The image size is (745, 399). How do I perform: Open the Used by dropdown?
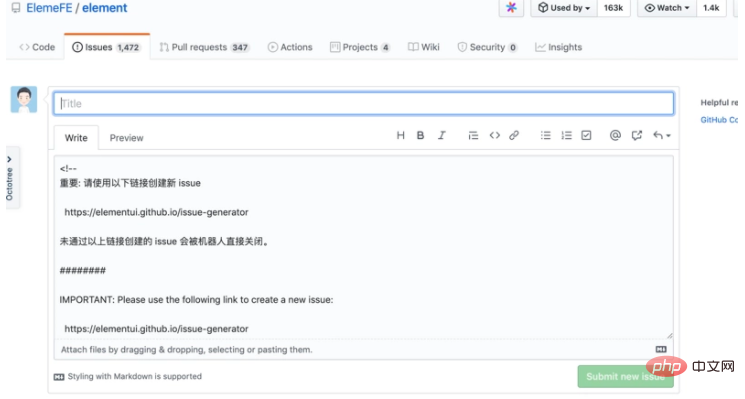[x=564, y=8]
